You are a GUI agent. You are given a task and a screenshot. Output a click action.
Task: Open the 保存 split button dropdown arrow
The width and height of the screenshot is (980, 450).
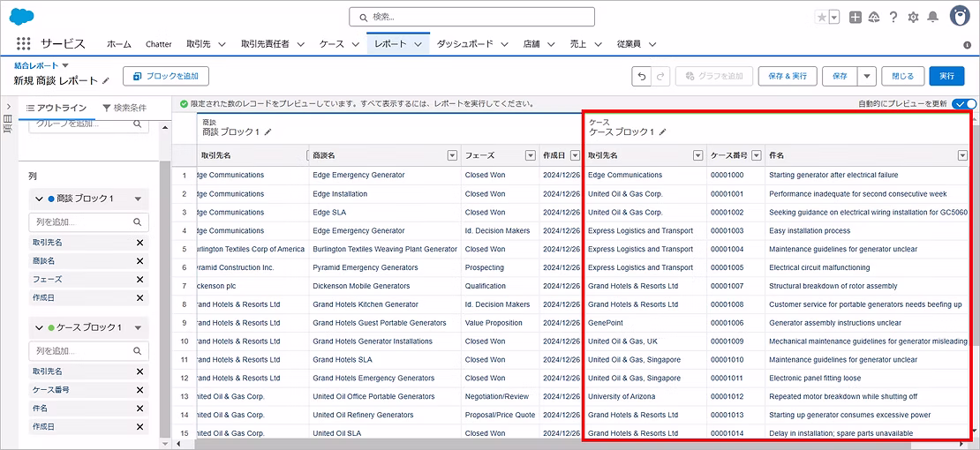[866, 76]
